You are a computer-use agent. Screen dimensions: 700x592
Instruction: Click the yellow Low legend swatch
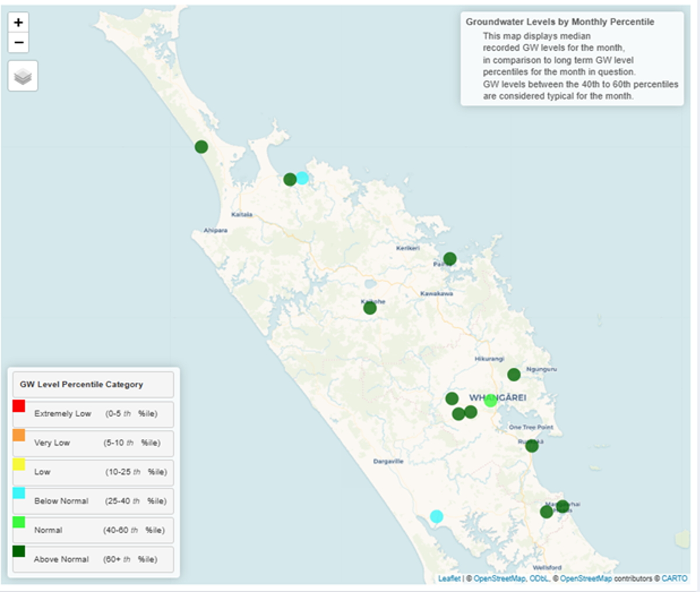19,464
